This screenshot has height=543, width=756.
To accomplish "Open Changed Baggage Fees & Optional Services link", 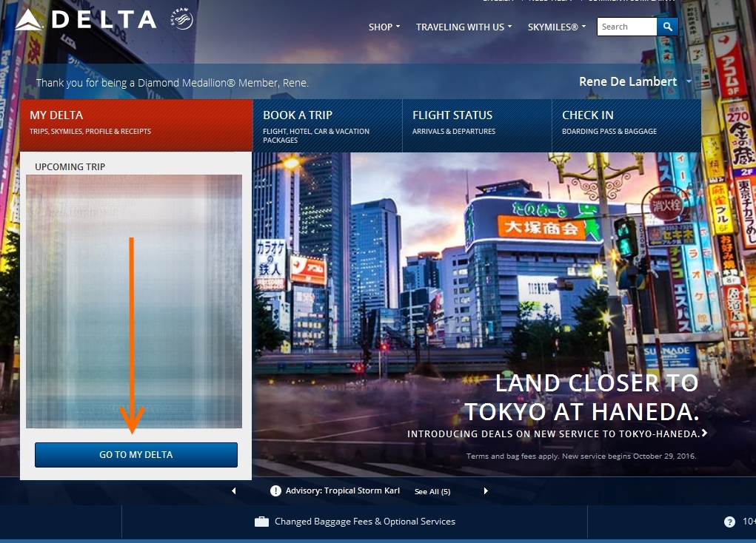I will [364, 522].
